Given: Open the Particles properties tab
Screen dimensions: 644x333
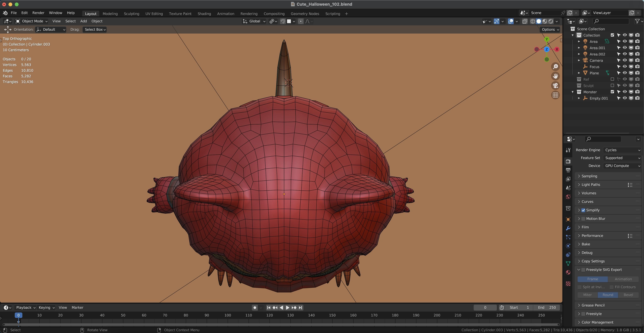Looking at the screenshot, I should point(568,237).
